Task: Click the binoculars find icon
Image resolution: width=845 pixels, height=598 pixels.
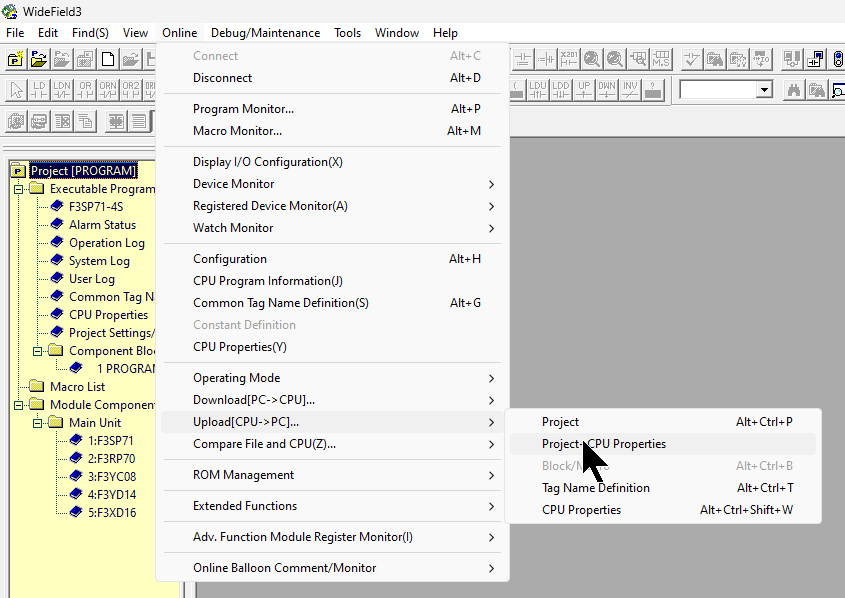Action: pos(794,90)
